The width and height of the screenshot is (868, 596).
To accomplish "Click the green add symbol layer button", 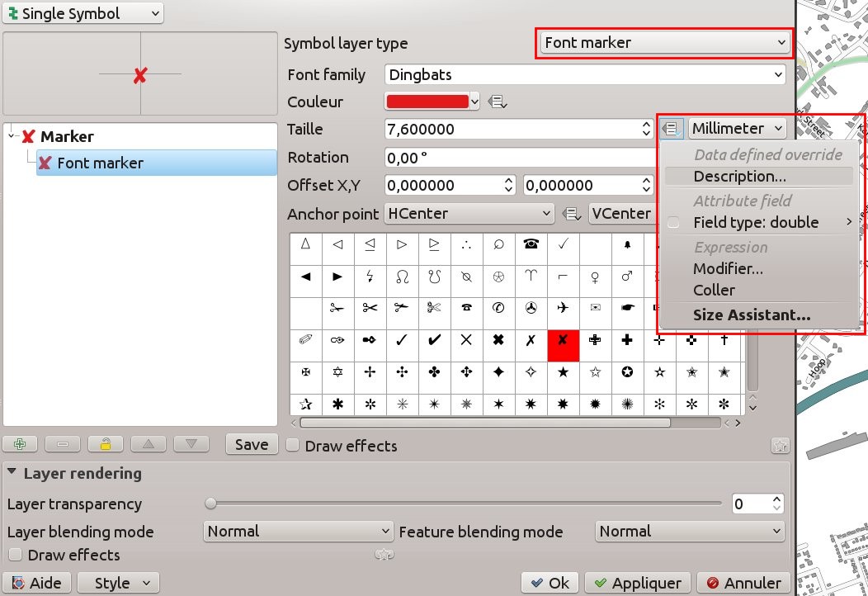I will pyautogui.click(x=20, y=444).
